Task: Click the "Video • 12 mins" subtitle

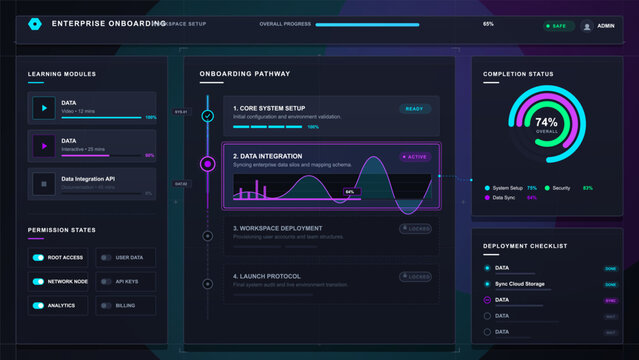Action: point(78,111)
